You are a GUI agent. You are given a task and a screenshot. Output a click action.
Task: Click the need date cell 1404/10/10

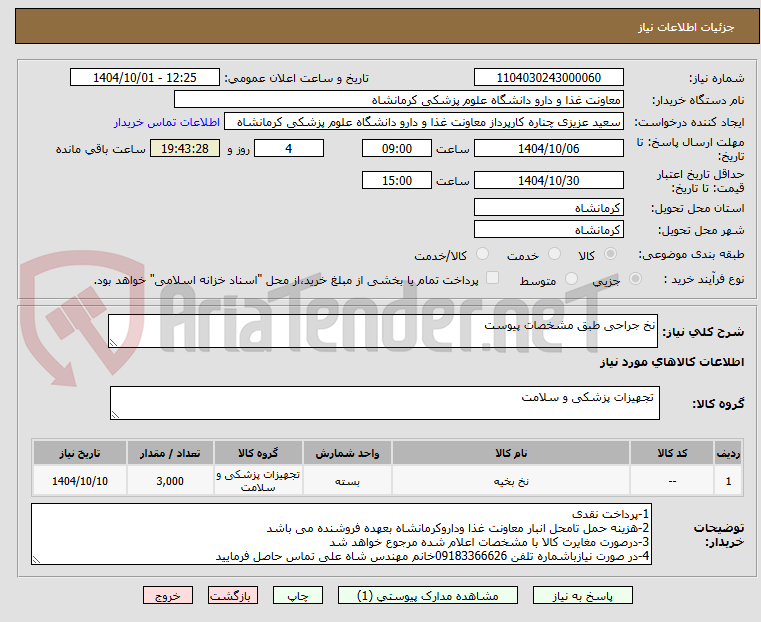[80, 481]
